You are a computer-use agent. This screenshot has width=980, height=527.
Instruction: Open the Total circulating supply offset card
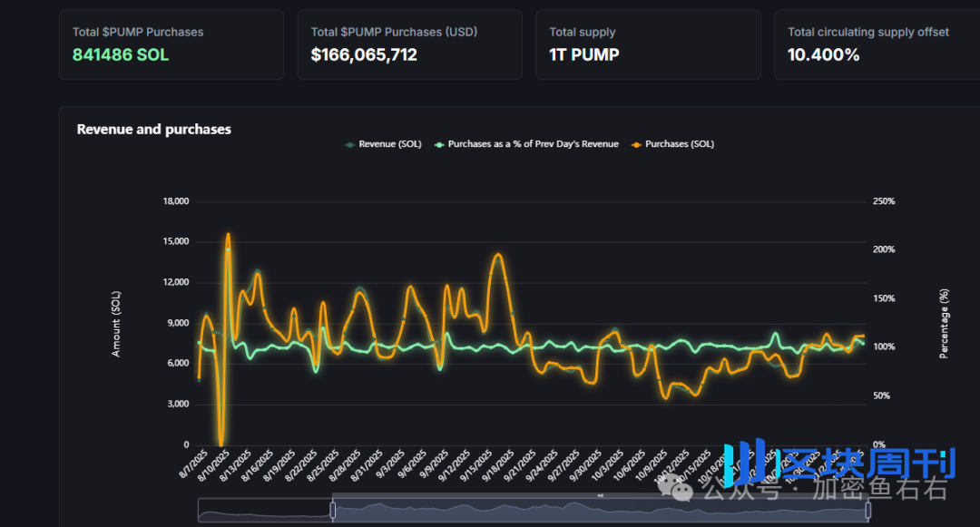click(877, 44)
